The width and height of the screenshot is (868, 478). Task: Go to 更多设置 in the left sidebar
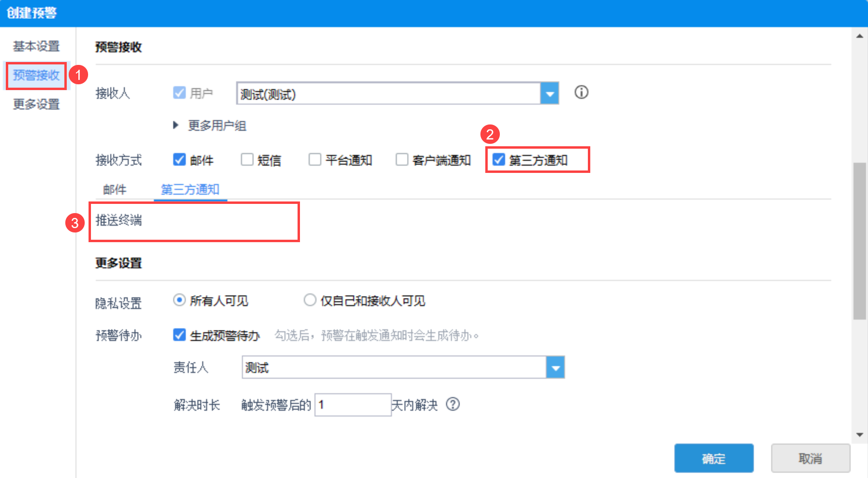36,104
